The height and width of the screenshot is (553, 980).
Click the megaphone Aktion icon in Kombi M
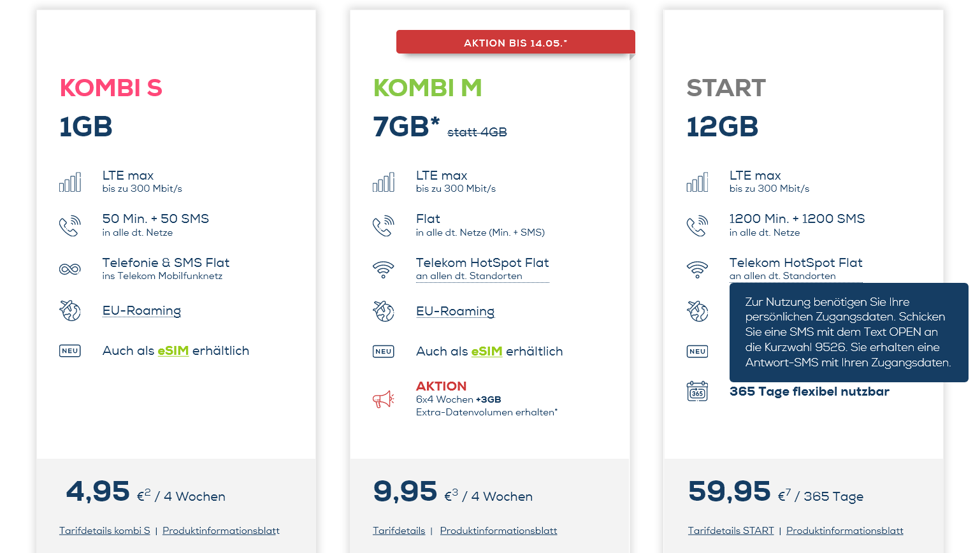pos(384,399)
